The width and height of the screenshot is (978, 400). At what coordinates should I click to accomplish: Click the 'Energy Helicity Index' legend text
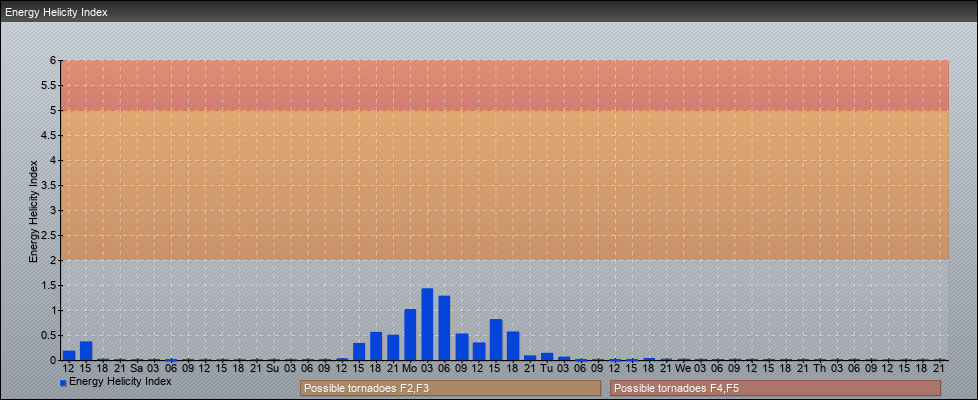tap(120, 381)
